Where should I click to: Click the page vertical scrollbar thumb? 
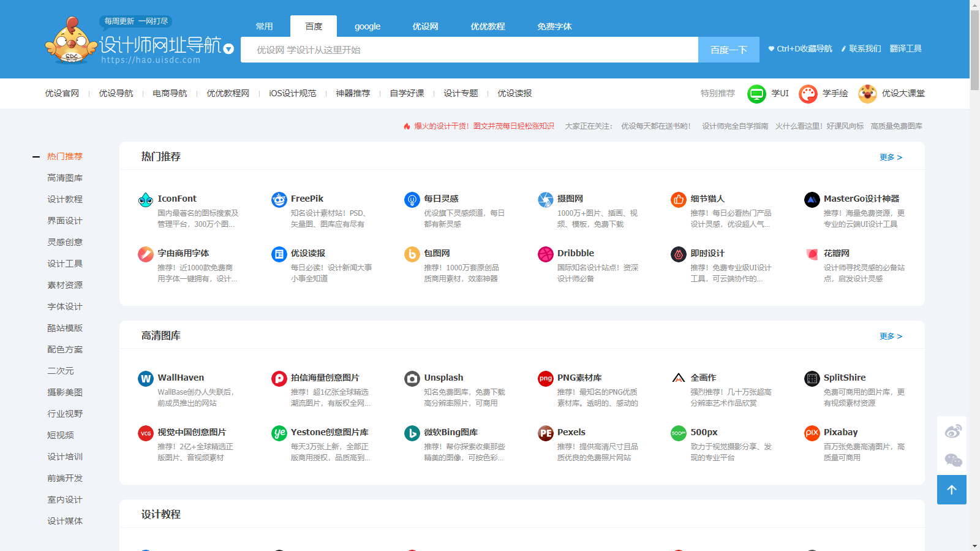(974, 50)
